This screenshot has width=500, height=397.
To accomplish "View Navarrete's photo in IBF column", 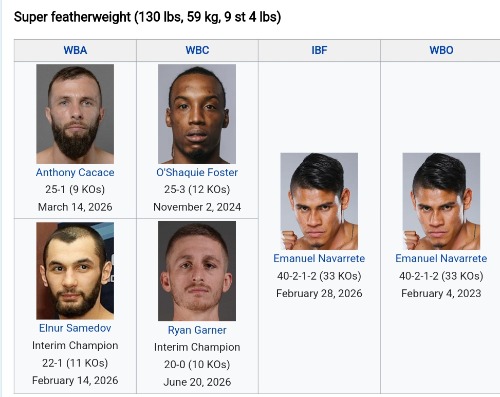I will [319, 201].
